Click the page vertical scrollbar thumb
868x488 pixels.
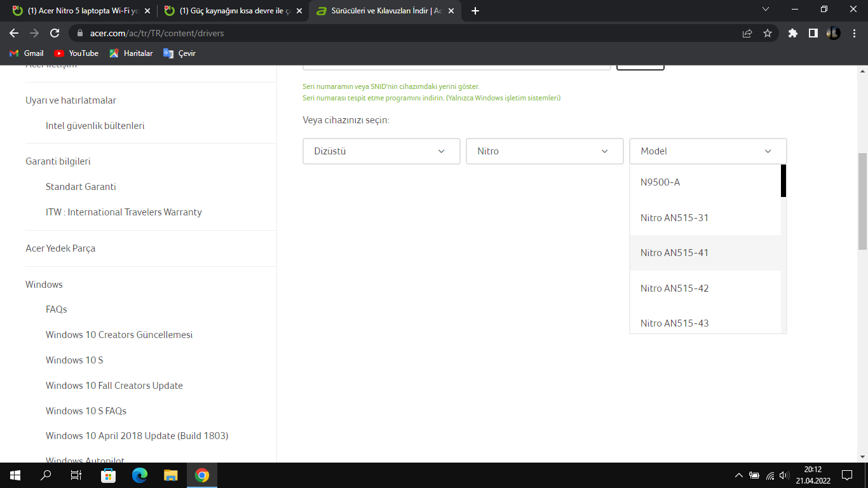862,201
